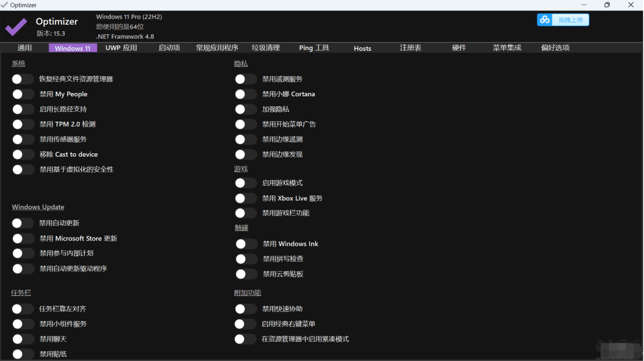Enable the 禁用自动更新 switch
The image size is (644, 361).
23,223
